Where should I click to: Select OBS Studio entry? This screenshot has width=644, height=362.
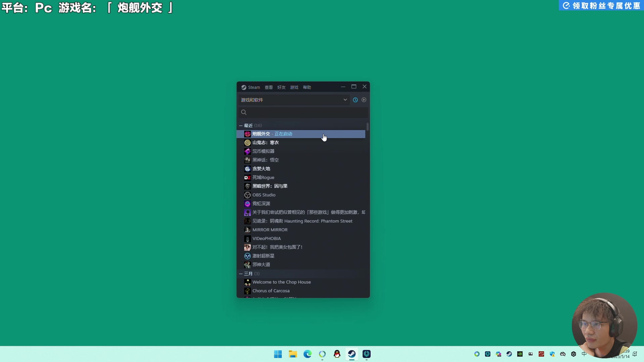pos(301,195)
